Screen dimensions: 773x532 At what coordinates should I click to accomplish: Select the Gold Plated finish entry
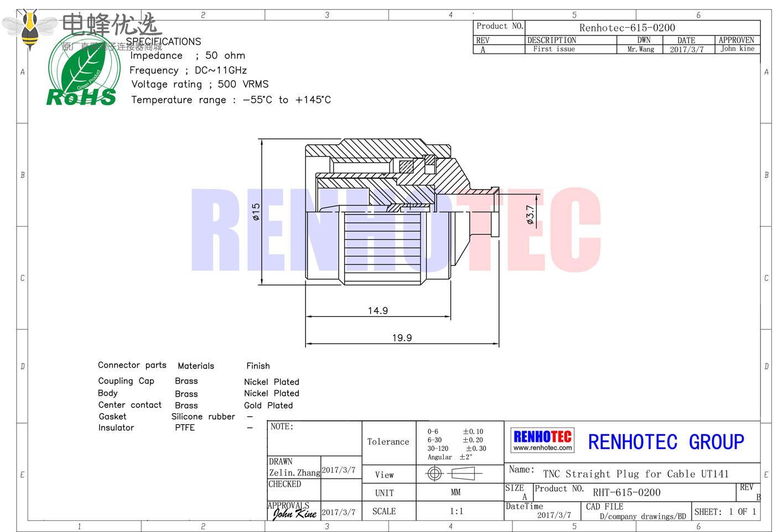coord(268,405)
